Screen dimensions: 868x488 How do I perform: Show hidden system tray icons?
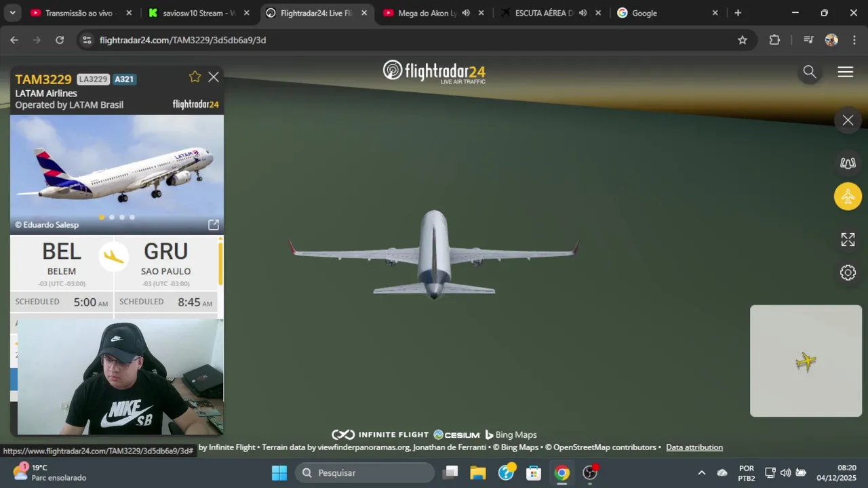pyautogui.click(x=702, y=472)
